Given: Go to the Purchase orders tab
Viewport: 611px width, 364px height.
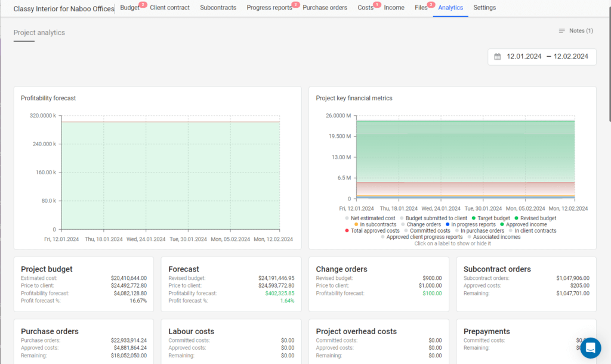Looking at the screenshot, I should (325, 8).
